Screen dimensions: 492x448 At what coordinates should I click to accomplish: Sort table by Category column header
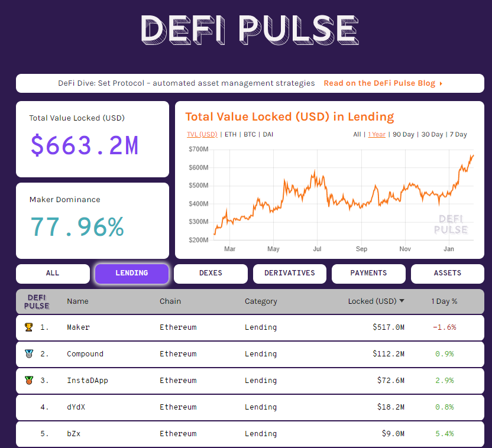coord(261,301)
